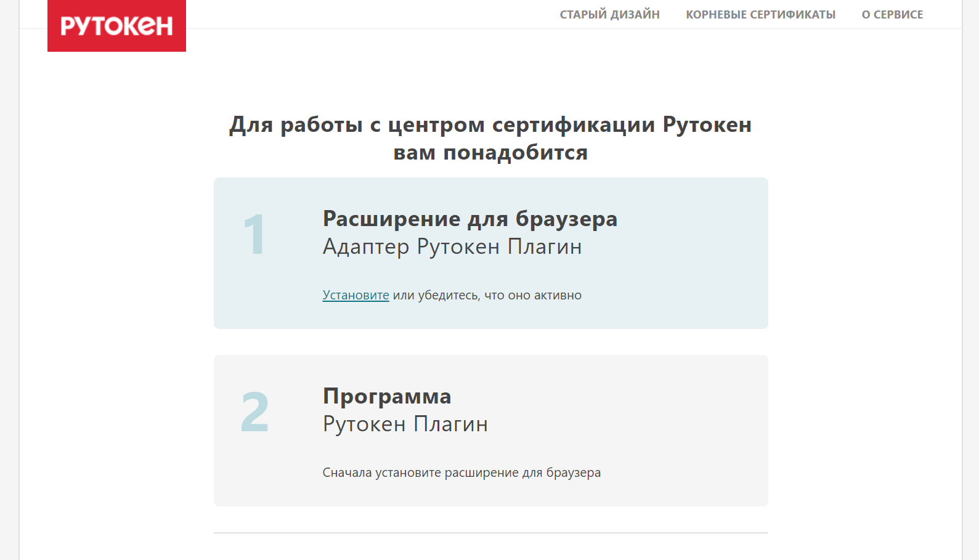Click the Рутокен logo
Image resolution: width=979 pixels, height=560 pixels.
(116, 26)
